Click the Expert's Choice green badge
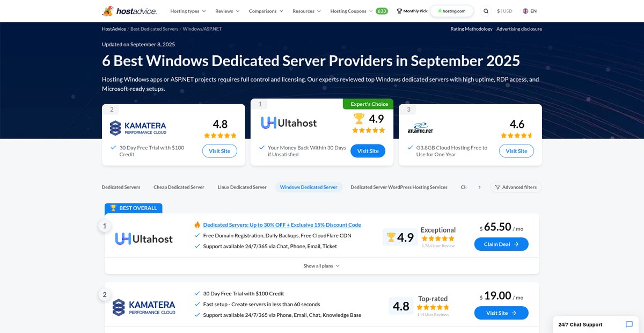 (x=368, y=104)
